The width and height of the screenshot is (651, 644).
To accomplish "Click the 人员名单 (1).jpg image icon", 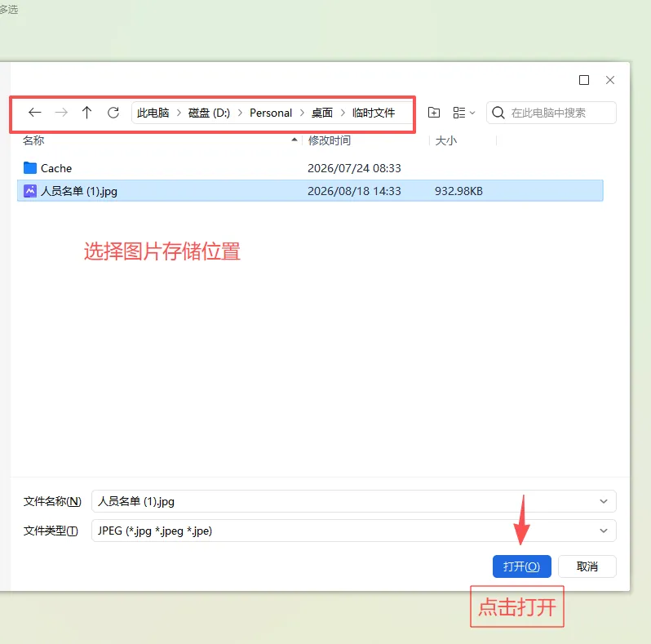I will coord(30,191).
